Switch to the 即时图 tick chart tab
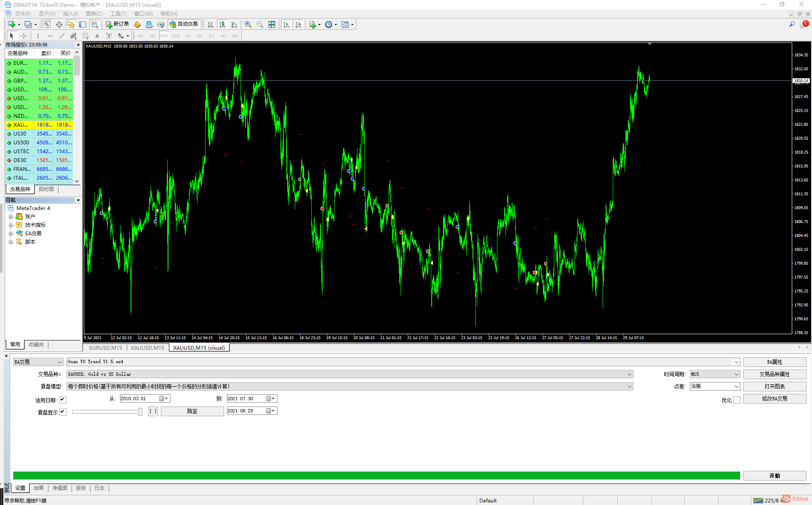Viewport: 812px width, 505px height. pos(46,189)
